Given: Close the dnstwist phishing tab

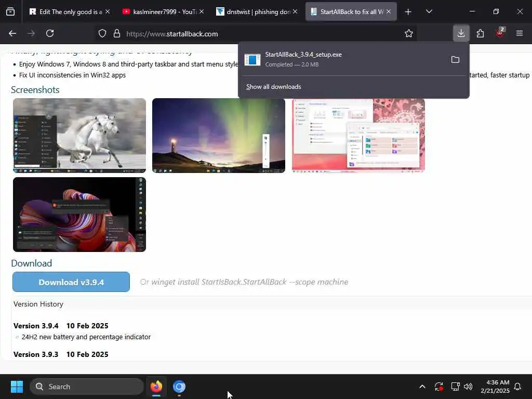Looking at the screenshot, I should (x=295, y=11).
